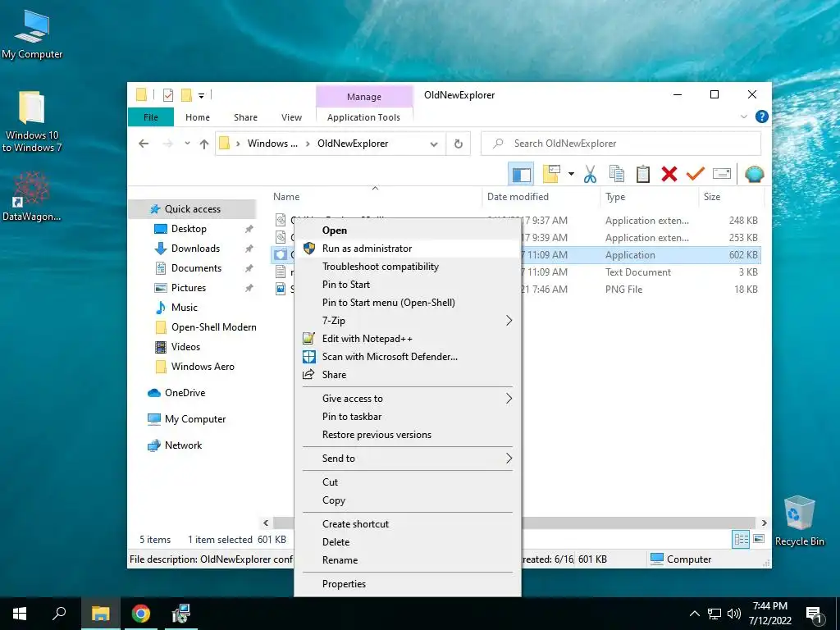The image size is (840, 630).
Task: Click the Copy icon in toolbar
Action: click(x=617, y=174)
